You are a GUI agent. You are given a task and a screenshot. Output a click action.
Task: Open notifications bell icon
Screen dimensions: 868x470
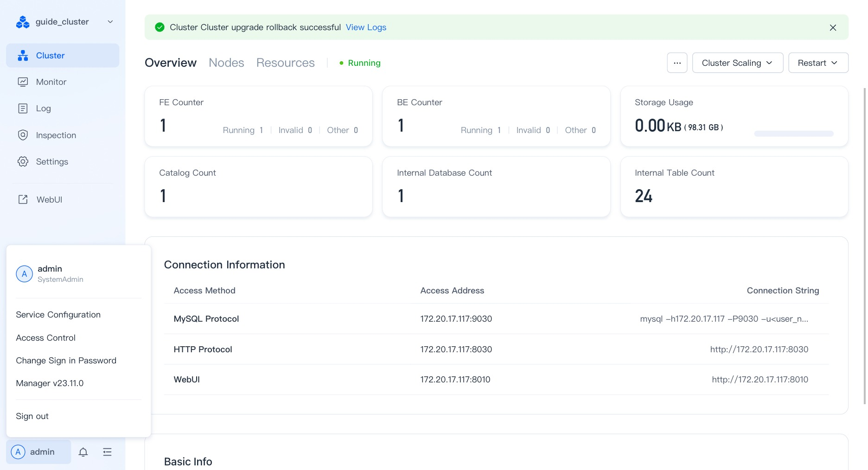click(83, 452)
